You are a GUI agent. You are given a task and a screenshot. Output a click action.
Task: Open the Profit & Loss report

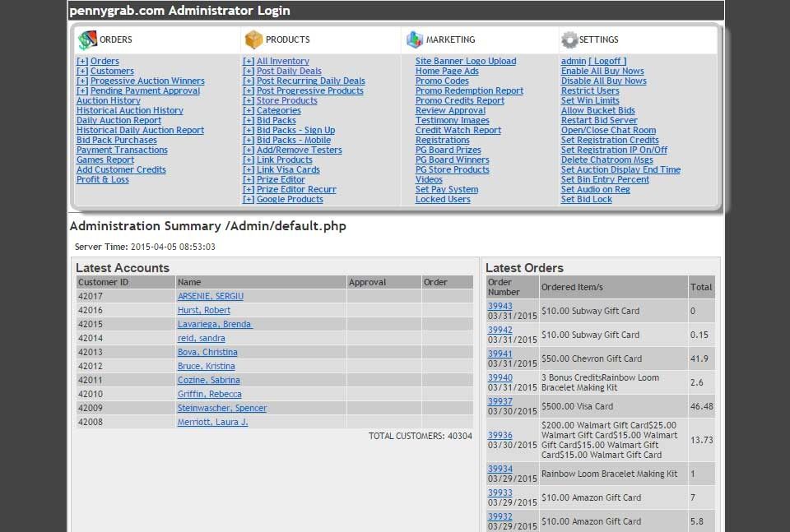pyautogui.click(x=103, y=180)
